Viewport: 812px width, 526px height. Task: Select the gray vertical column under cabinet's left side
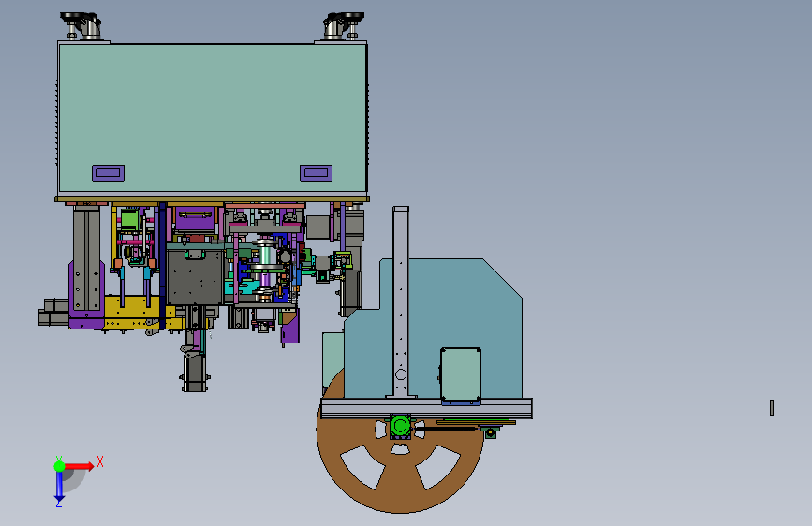[86, 257]
